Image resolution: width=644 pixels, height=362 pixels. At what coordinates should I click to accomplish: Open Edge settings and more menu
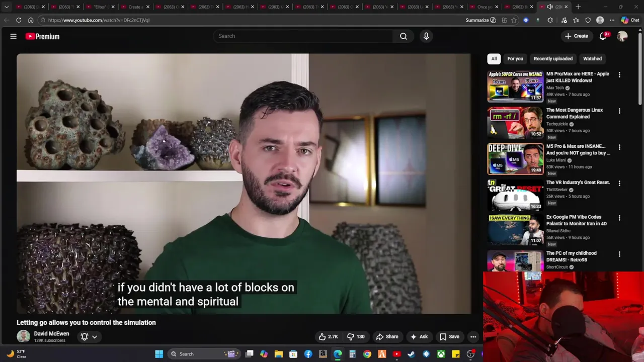(x=612, y=20)
